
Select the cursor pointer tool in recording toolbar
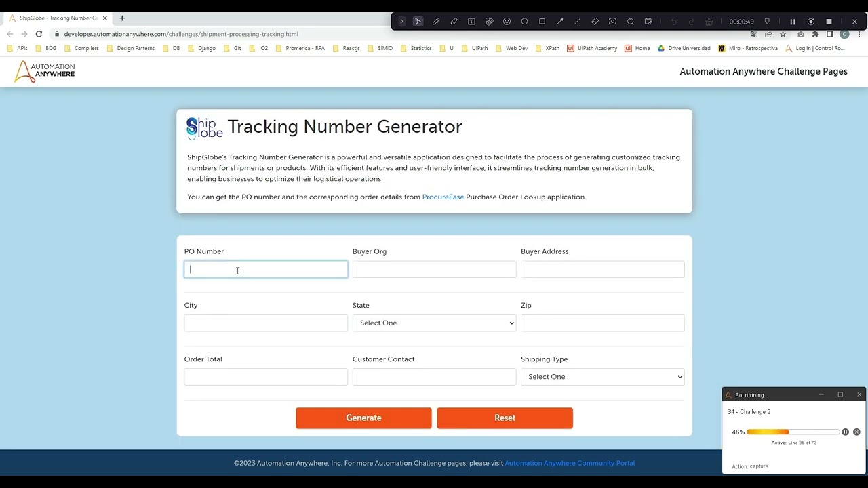(x=418, y=22)
